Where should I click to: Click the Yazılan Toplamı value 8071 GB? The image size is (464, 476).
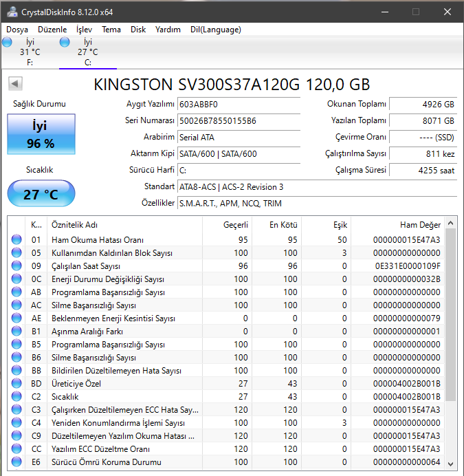(x=423, y=121)
